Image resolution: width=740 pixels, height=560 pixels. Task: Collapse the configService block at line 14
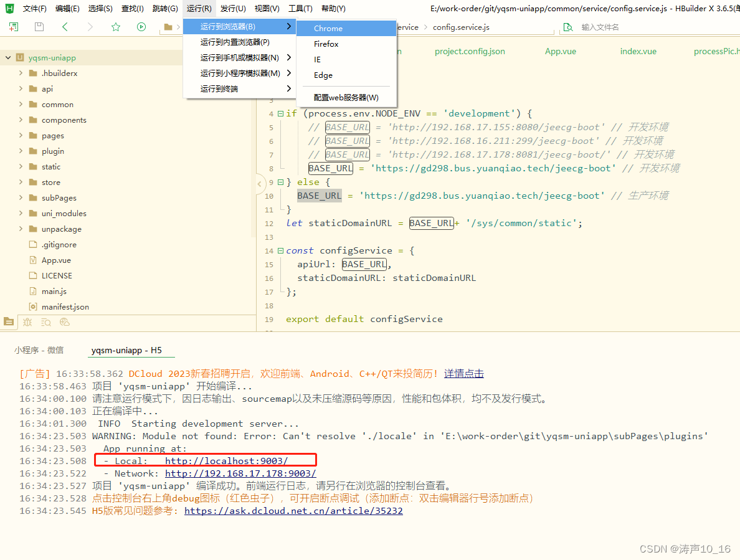click(x=280, y=250)
